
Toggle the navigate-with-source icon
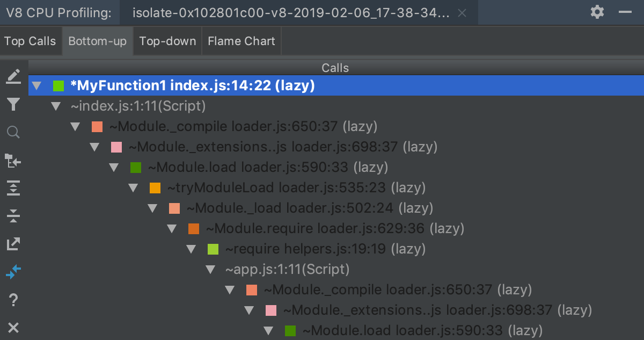[13, 272]
